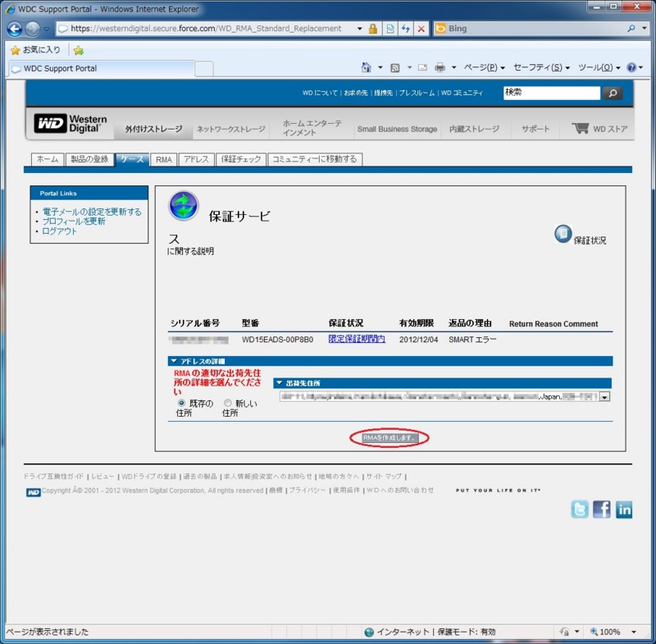Click the compatibility view icon in address bar
This screenshot has width=656, height=644.
tap(390, 29)
